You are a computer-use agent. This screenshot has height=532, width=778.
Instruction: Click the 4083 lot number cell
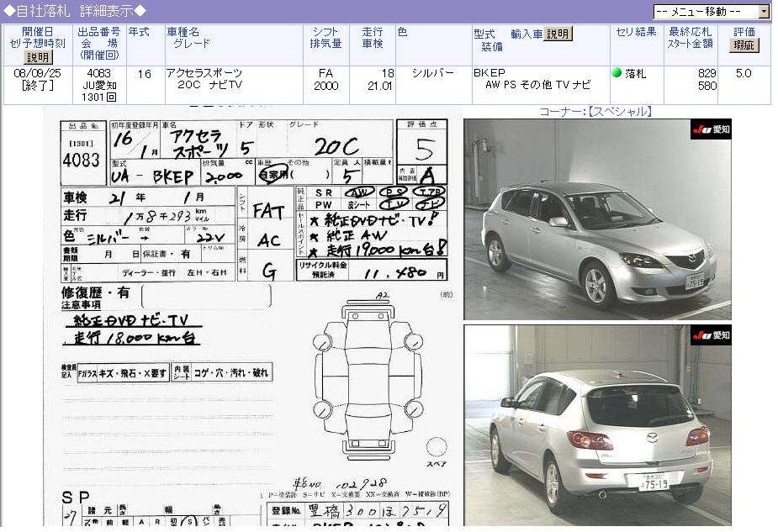(x=98, y=73)
